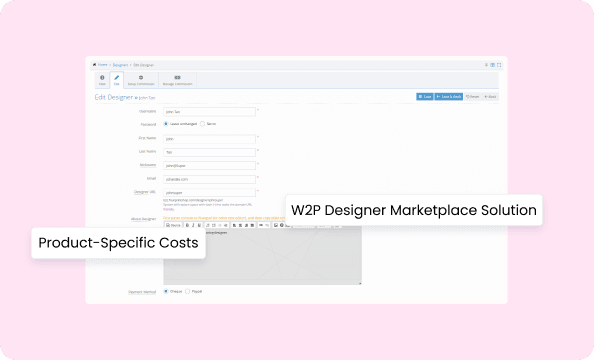Click the home icon in breadcrumb
The height and width of the screenshot is (360, 594).
point(94,65)
